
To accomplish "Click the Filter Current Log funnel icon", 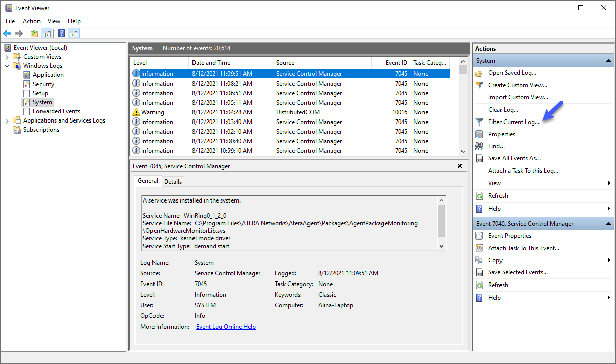I will click(x=479, y=122).
